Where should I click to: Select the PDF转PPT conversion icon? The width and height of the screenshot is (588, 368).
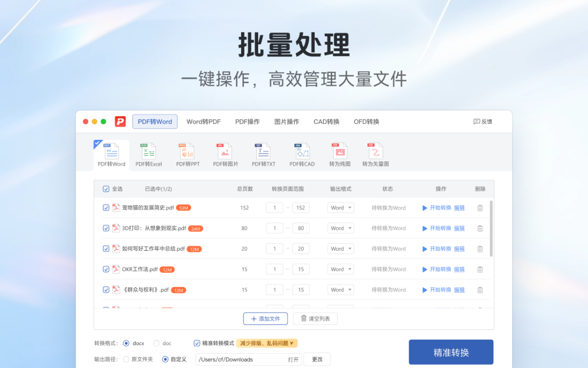(188, 155)
